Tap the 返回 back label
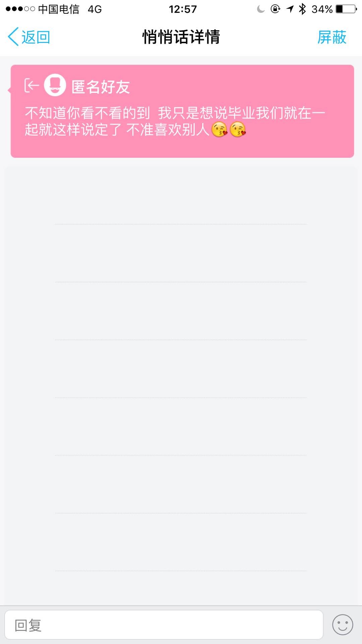Screen dimensions: 362x644 (36, 37)
